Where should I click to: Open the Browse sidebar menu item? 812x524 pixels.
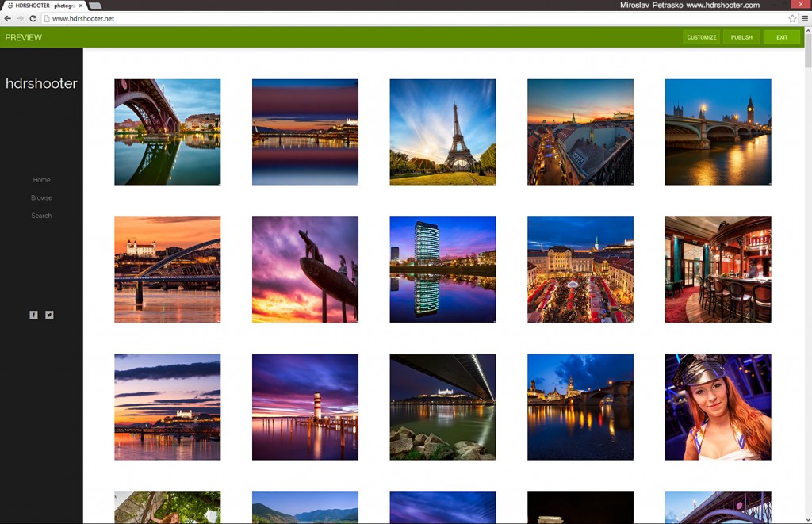pos(41,197)
